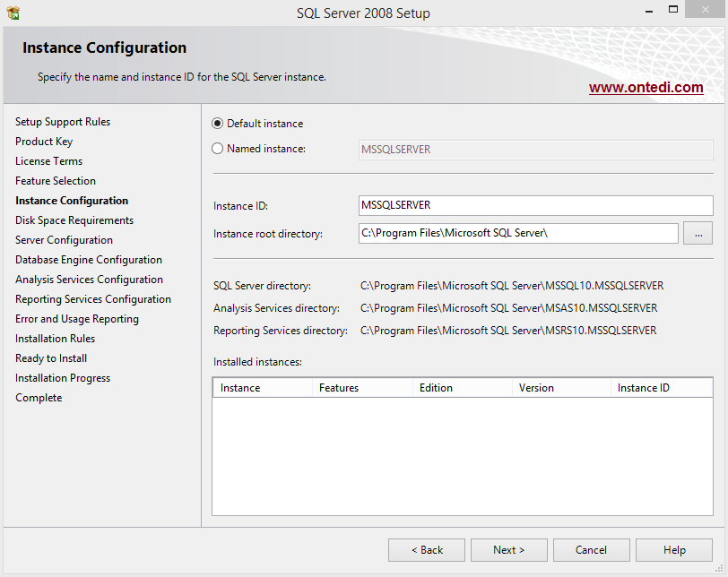Browse for instance root directory with ellipsis button
728x577 pixels.
point(698,233)
